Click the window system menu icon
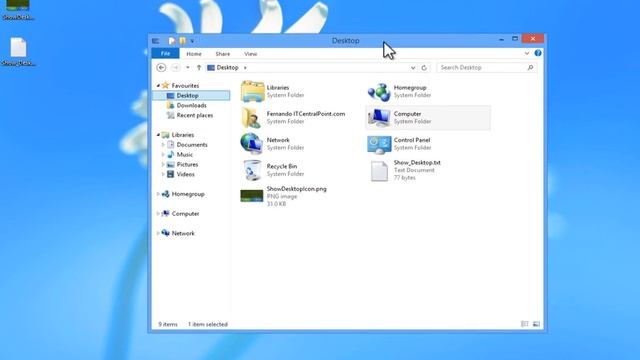640x360 pixels. 156,41
